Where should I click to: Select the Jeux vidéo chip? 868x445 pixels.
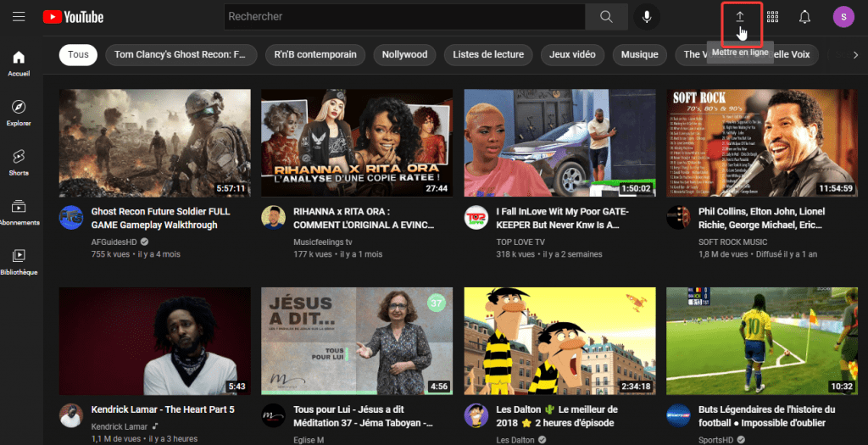coord(572,55)
